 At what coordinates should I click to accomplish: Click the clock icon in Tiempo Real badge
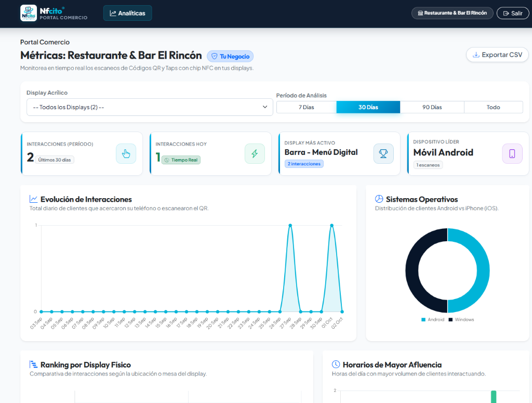167,160
